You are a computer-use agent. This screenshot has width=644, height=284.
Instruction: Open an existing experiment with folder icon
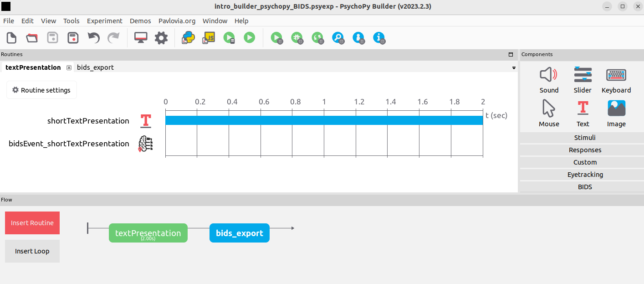pos(32,38)
